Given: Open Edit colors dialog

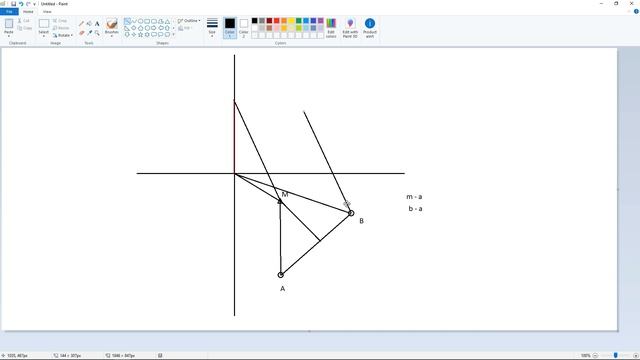Looking at the screenshot, I should [331, 28].
